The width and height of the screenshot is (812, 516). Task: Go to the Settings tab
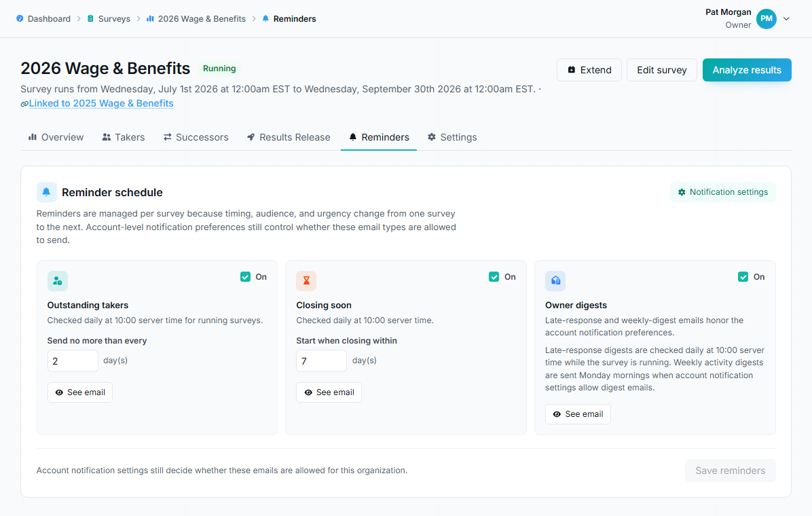452,137
